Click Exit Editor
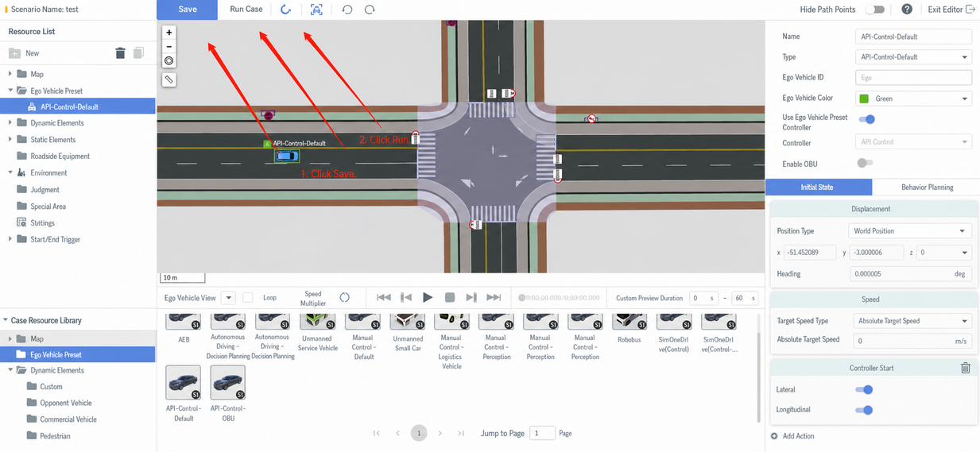980x452 pixels. click(x=951, y=10)
